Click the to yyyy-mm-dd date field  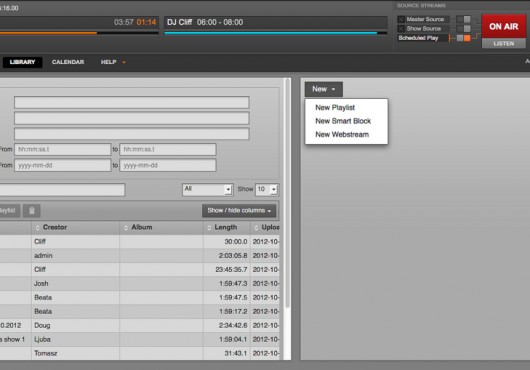click(x=168, y=165)
